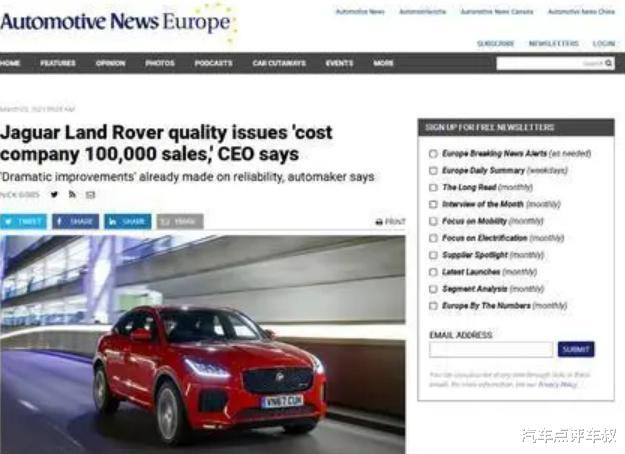
Task: Open CAR CUTAWAYS in navigation bar
Action: coord(279,63)
